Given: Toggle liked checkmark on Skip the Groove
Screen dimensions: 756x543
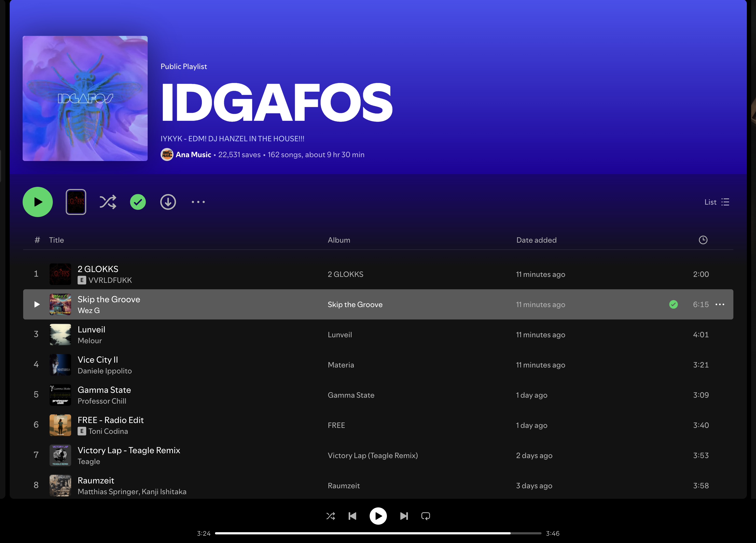Looking at the screenshot, I should click(673, 304).
